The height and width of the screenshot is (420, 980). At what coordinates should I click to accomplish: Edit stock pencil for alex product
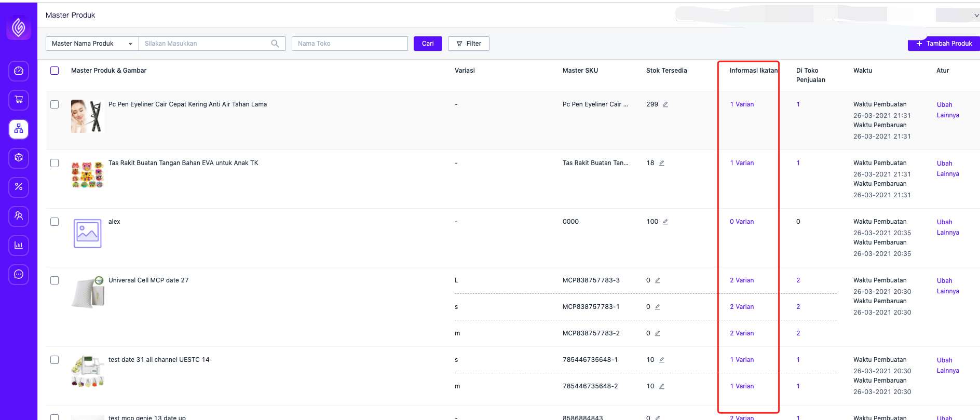[665, 222]
